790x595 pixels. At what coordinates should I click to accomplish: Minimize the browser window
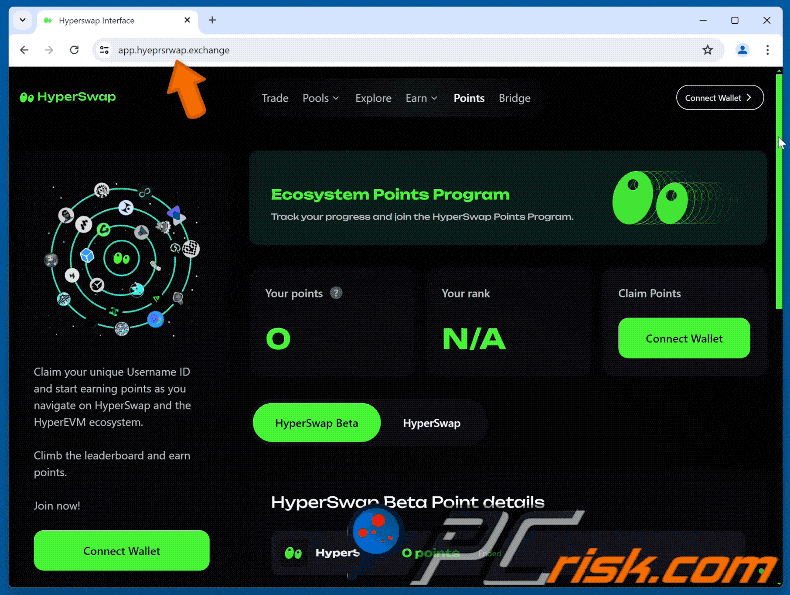click(703, 20)
